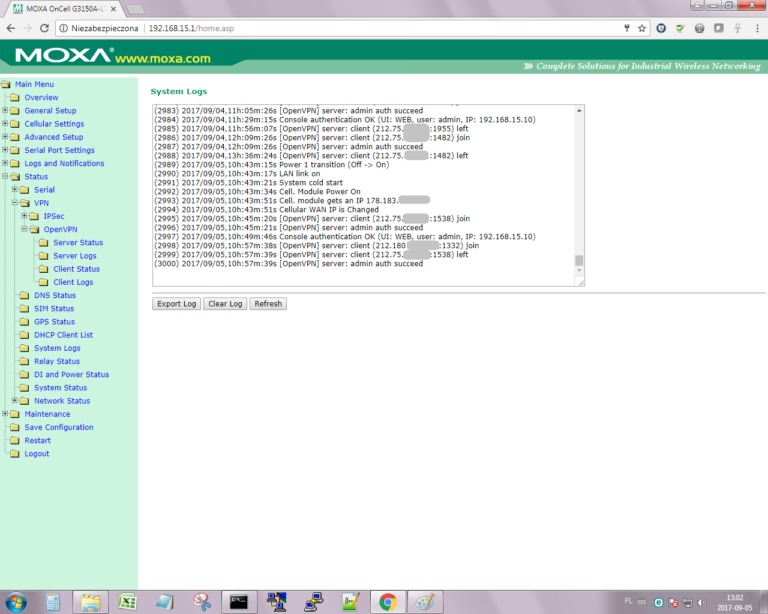Screen dimensions: 768x614
Task: Expand the Cellular Settings tree node
Action: pos(5,123)
